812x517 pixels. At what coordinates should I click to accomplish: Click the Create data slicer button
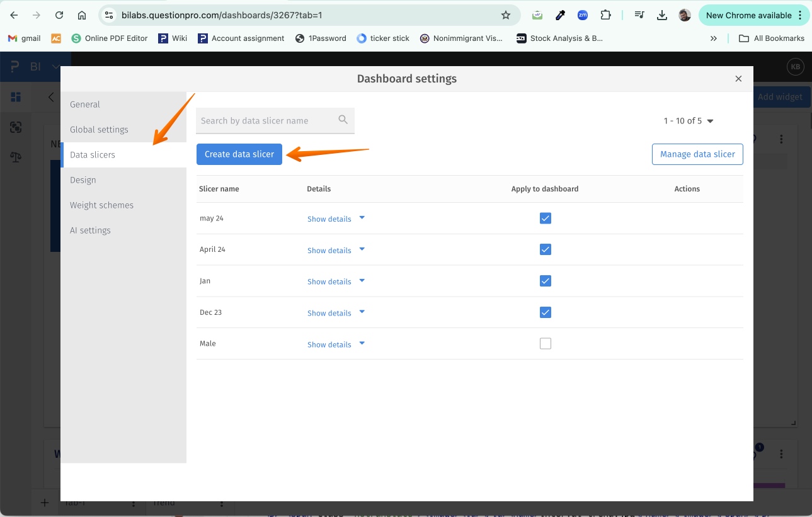(239, 154)
